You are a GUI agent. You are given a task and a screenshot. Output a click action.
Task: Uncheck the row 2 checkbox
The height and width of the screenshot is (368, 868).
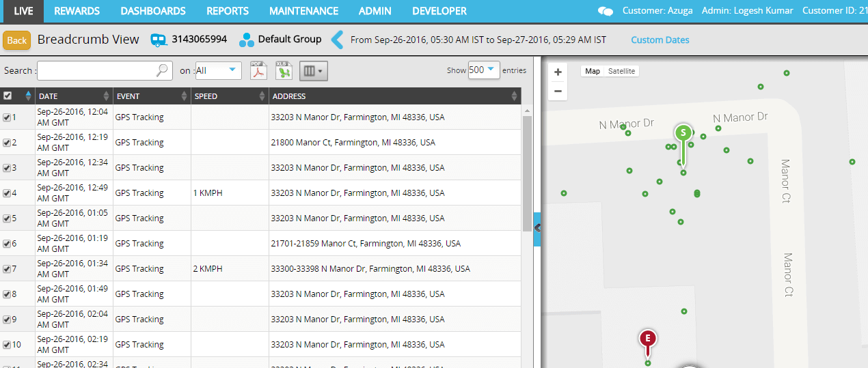[x=7, y=143]
